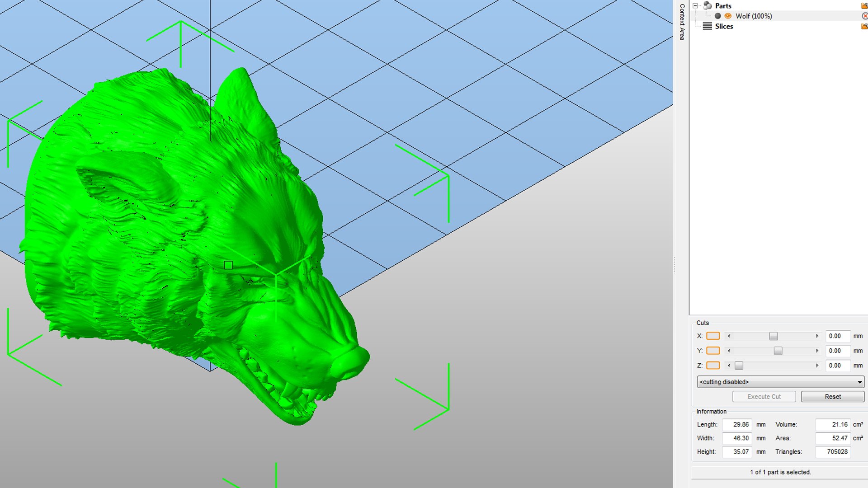
Task: Click the Width value 46.30
Action: click(737, 438)
